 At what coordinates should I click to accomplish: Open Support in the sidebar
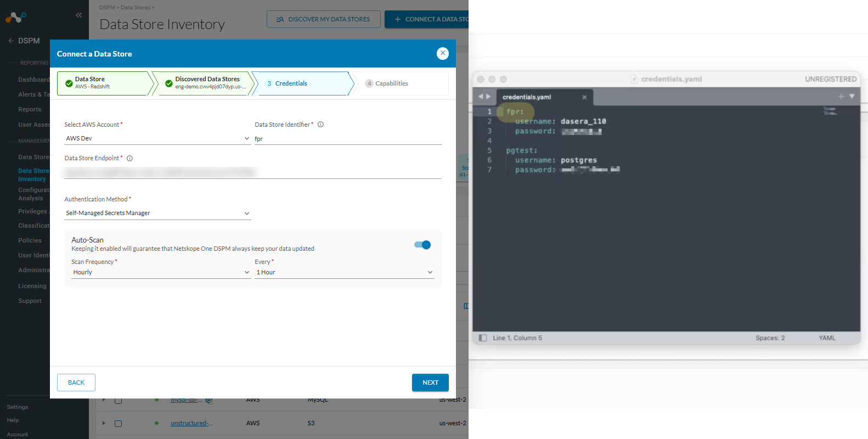click(30, 301)
